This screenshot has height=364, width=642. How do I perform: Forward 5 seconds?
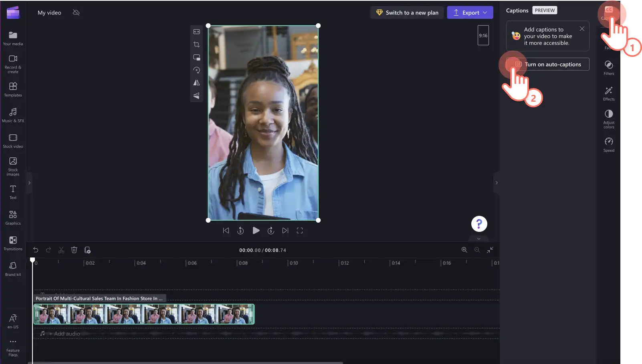271,231
